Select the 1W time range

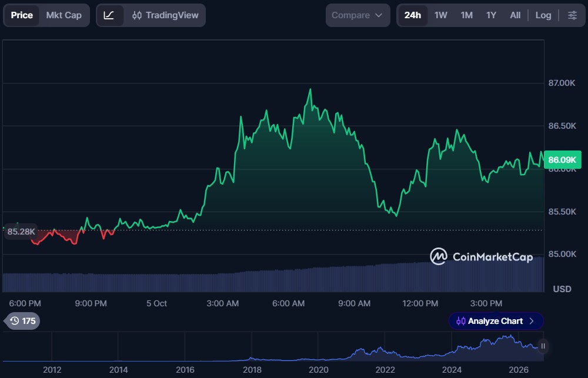[440, 15]
